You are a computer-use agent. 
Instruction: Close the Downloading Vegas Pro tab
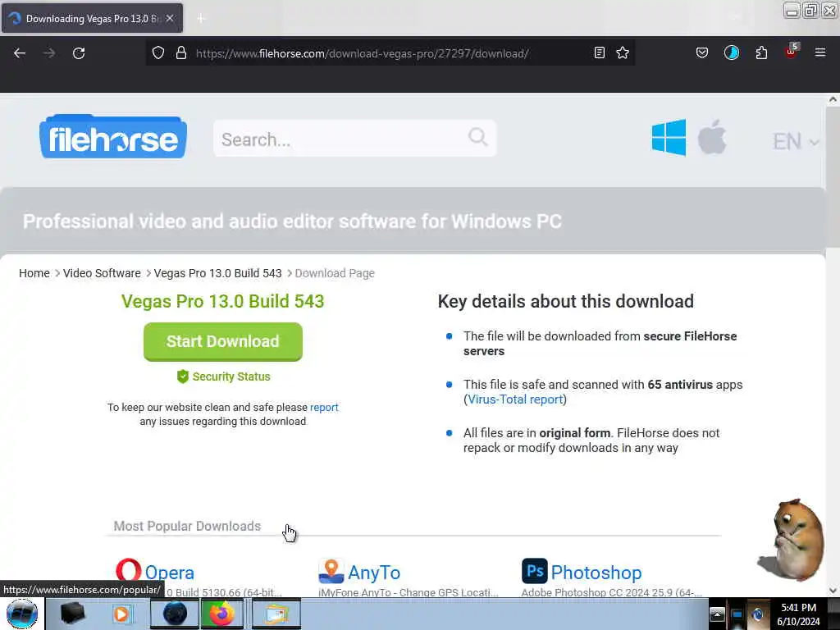click(170, 18)
